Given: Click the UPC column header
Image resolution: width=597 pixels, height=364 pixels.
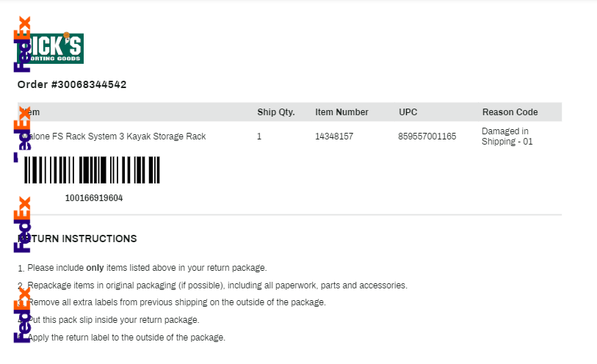Looking at the screenshot, I should point(408,112).
